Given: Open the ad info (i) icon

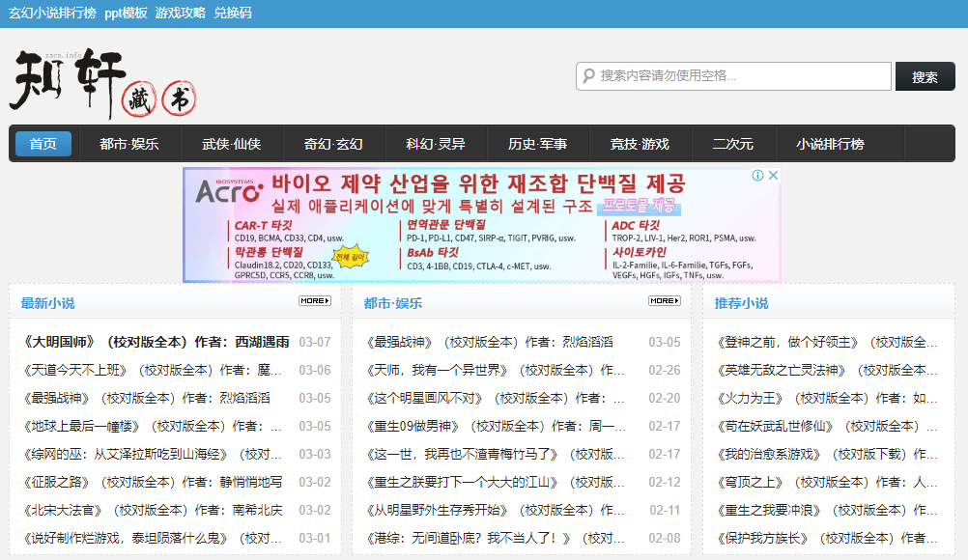Looking at the screenshot, I should 758,176.
